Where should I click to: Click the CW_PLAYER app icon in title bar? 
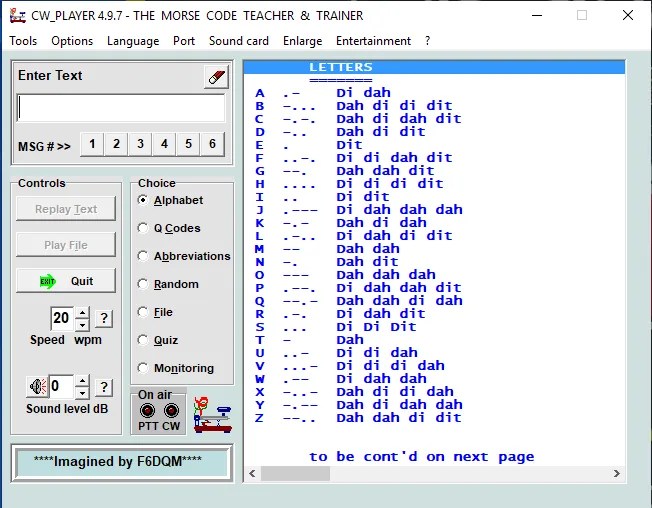pyautogui.click(x=18, y=15)
